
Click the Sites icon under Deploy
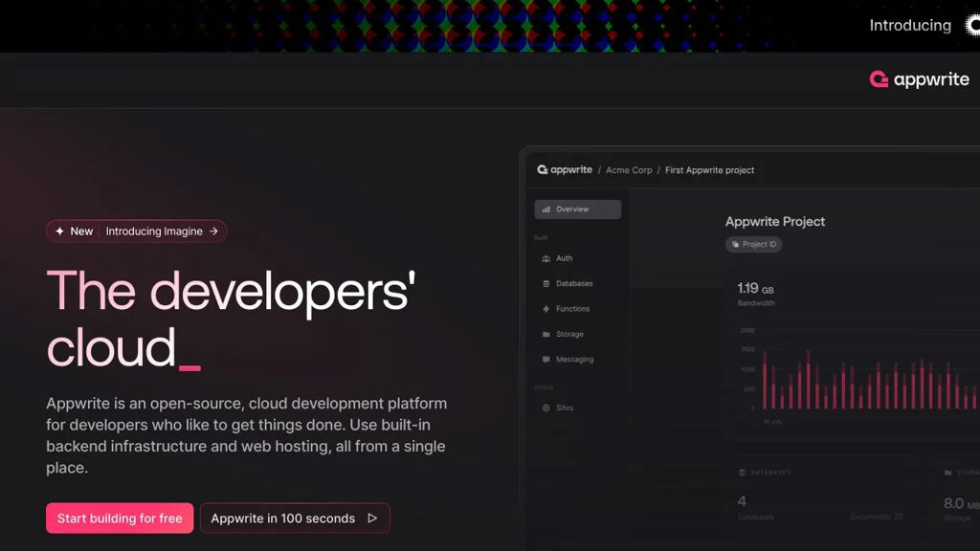[x=545, y=408]
